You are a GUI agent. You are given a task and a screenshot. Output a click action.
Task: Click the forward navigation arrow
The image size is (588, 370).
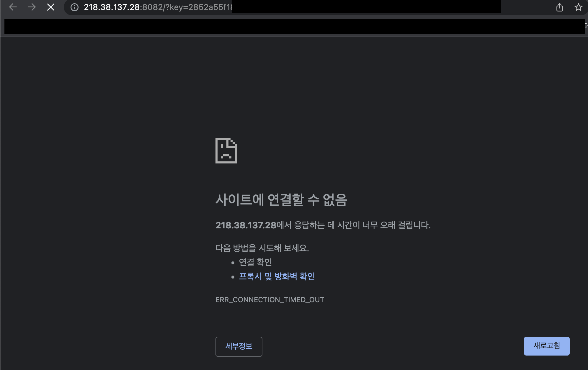point(32,7)
